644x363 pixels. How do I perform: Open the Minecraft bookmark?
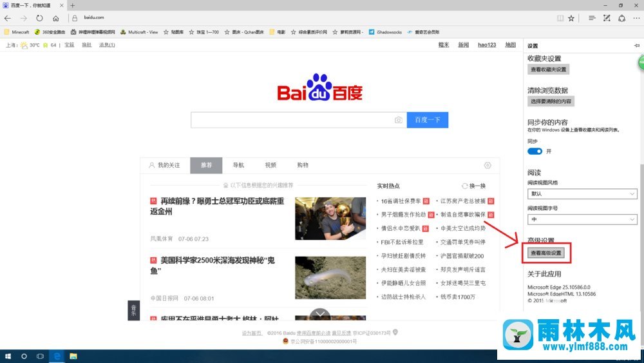17,32
